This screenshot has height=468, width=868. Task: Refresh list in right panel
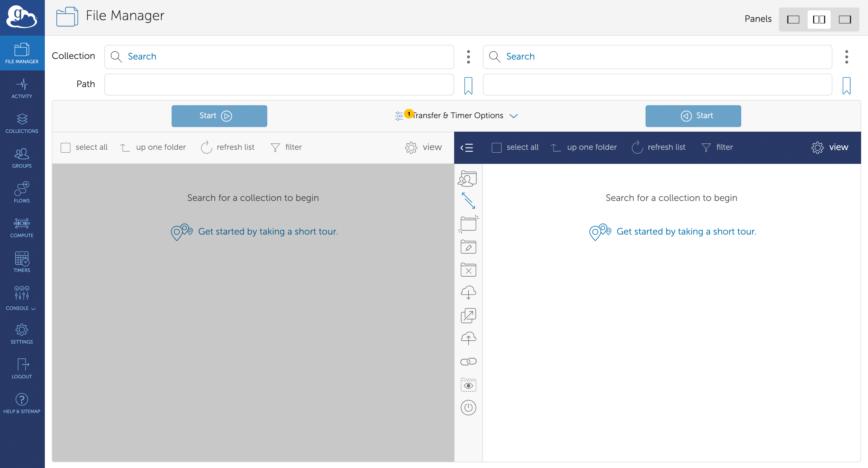pyautogui.click(x=658, y=147)
